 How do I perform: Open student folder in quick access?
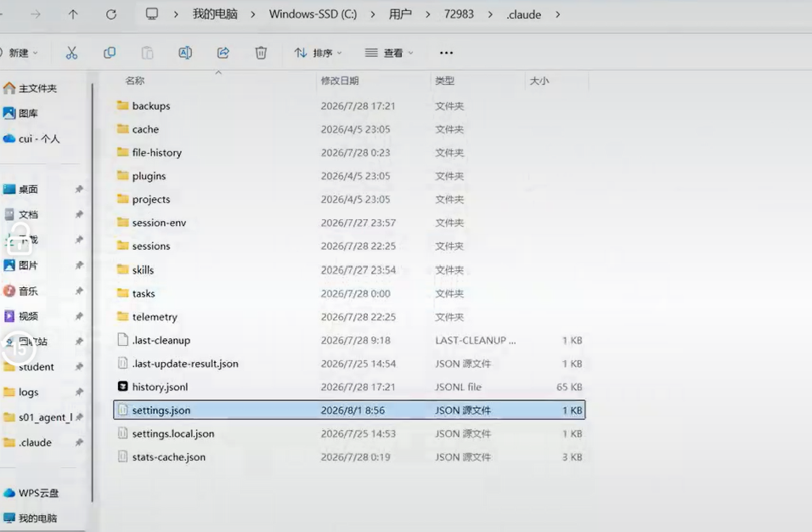point(29,367)
